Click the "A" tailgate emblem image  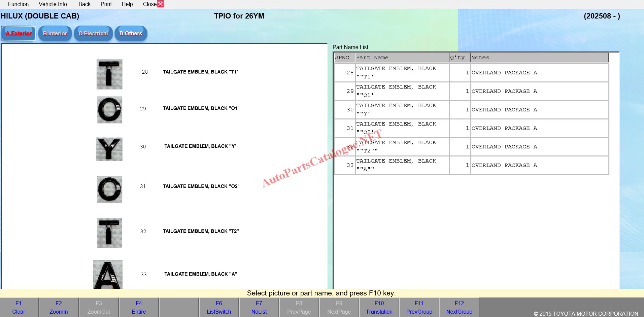(x=108, y=274)
